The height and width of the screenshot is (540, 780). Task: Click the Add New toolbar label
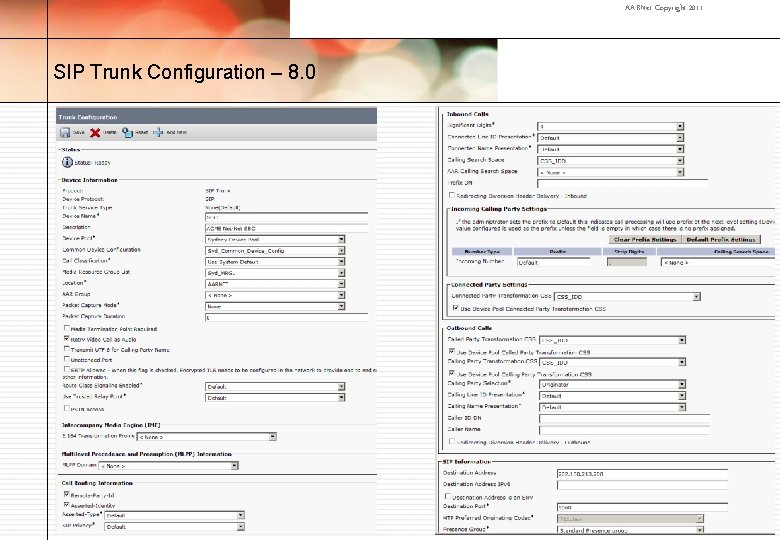177,133
